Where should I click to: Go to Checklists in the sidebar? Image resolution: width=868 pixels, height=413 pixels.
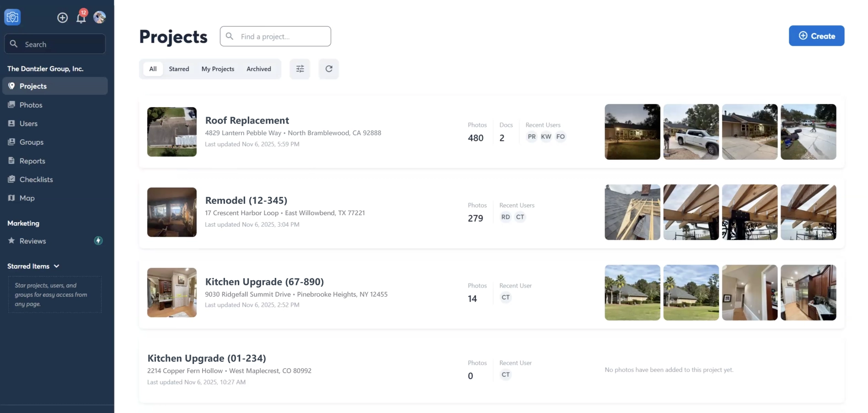(36, 179)
